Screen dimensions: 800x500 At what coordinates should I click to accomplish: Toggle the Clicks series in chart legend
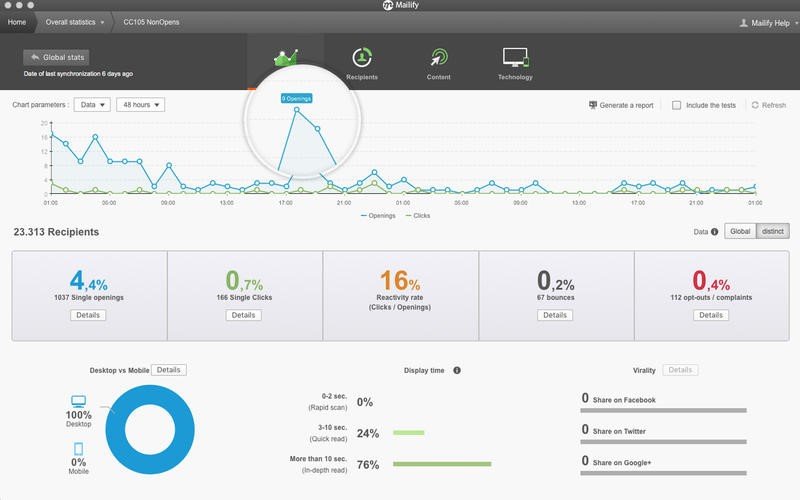[417, 216]
